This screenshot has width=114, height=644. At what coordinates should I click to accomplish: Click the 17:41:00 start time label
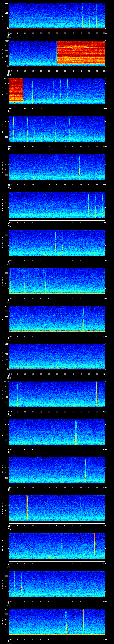(x=9, y=412)
